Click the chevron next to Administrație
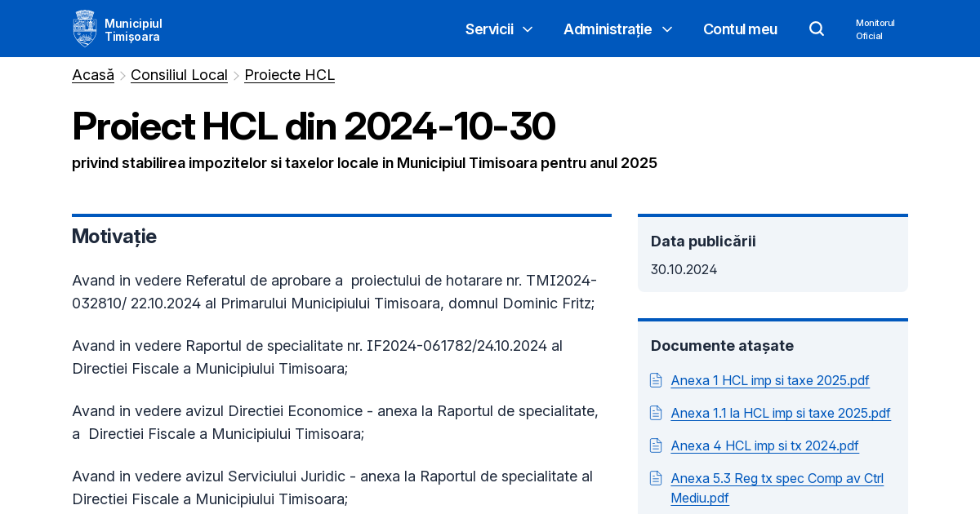Viewport: 980px width, 514px height. point(667,29)
